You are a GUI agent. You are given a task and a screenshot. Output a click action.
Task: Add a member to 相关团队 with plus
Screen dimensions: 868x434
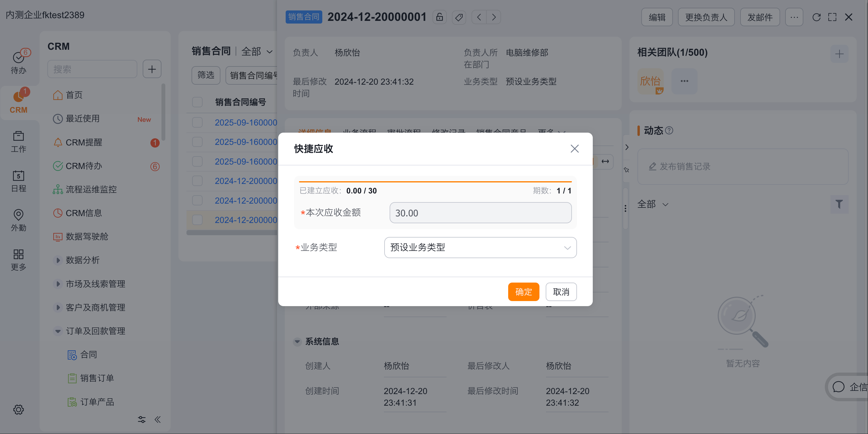coord(839,54)
